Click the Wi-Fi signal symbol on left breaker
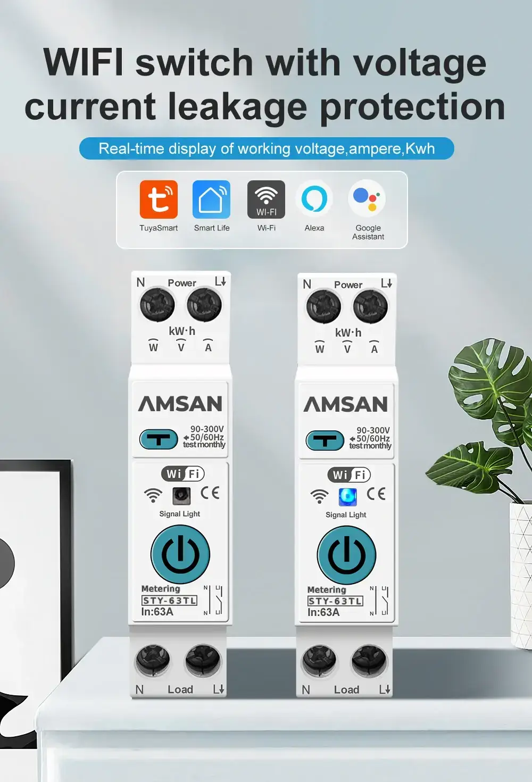 tap(153, 495)
